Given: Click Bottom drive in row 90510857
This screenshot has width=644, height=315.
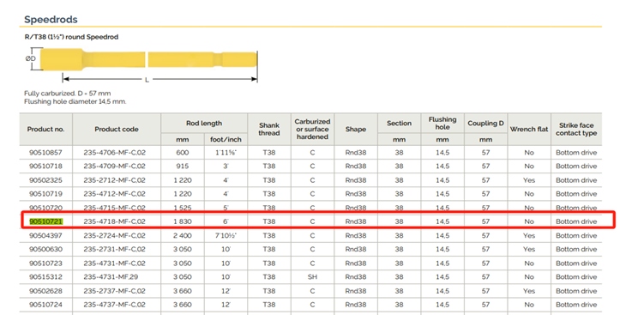Looking at the screenshot, I should (576, 153).
